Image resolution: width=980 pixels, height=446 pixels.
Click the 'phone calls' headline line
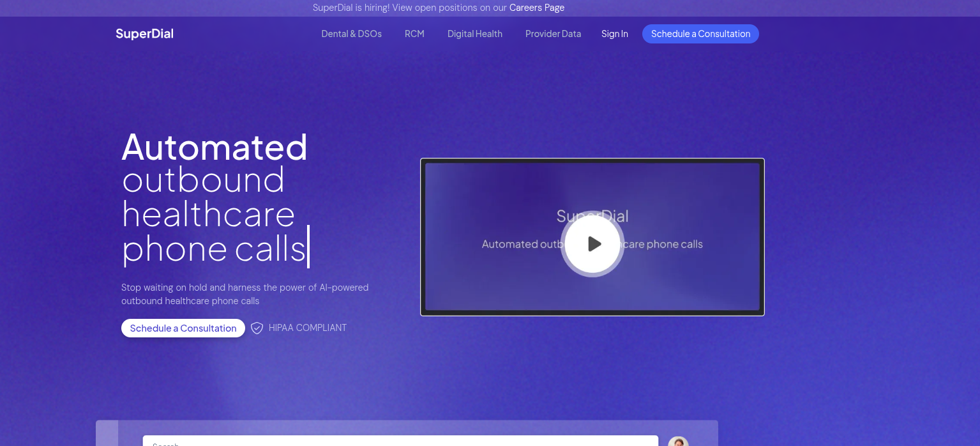[214, 249]
